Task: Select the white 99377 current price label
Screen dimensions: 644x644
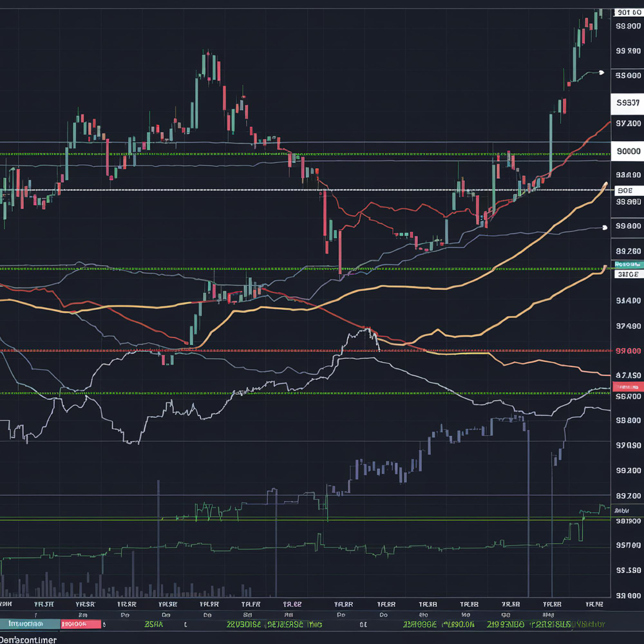Action: click(627, 103)
